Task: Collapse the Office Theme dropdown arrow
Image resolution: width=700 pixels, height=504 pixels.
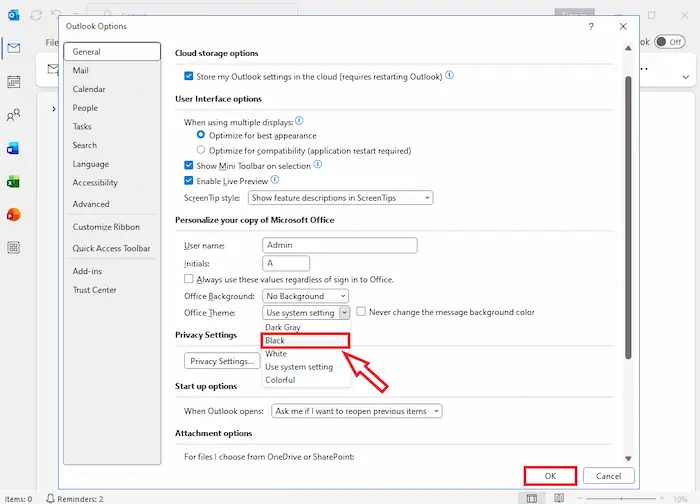Action: pyautogui.click(x=344, y=312)
